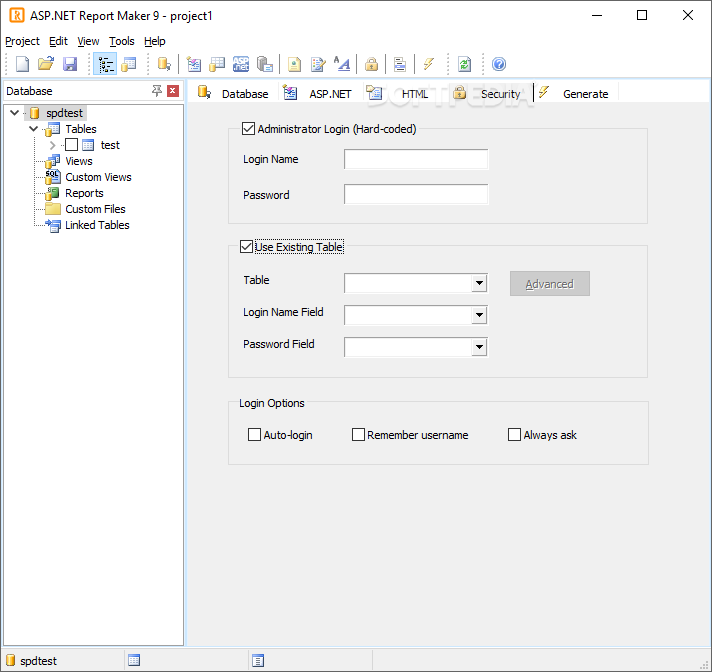Click the server page toolbar icon

tap(265, 64)
